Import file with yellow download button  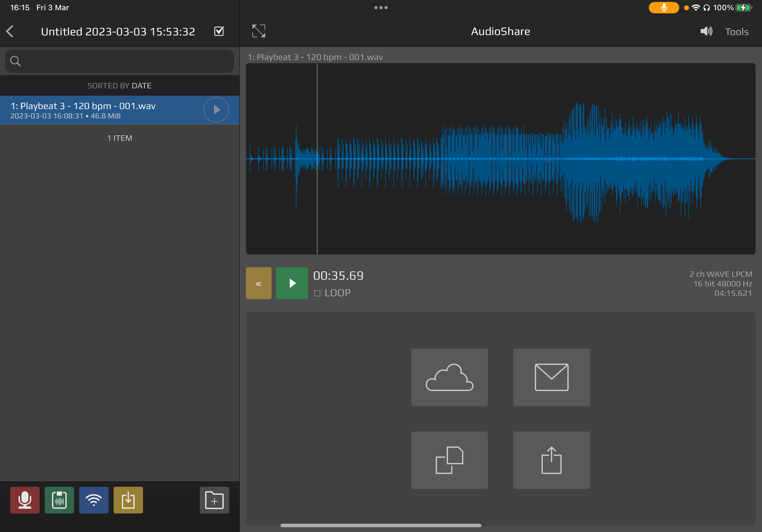(x=129, y=500)
